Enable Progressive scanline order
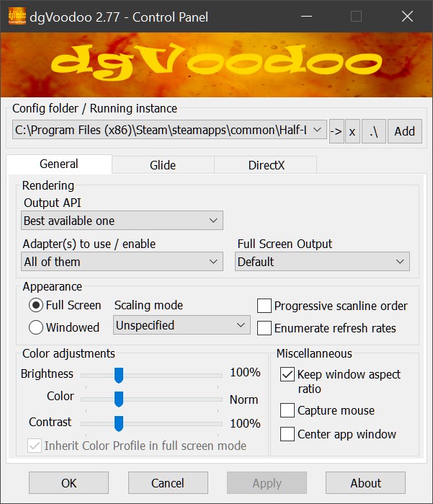 point(264,306)
